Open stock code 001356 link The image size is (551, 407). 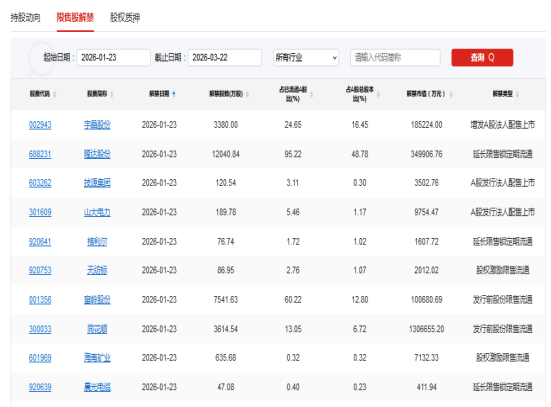pyautogui.click(x=40, y=300)
